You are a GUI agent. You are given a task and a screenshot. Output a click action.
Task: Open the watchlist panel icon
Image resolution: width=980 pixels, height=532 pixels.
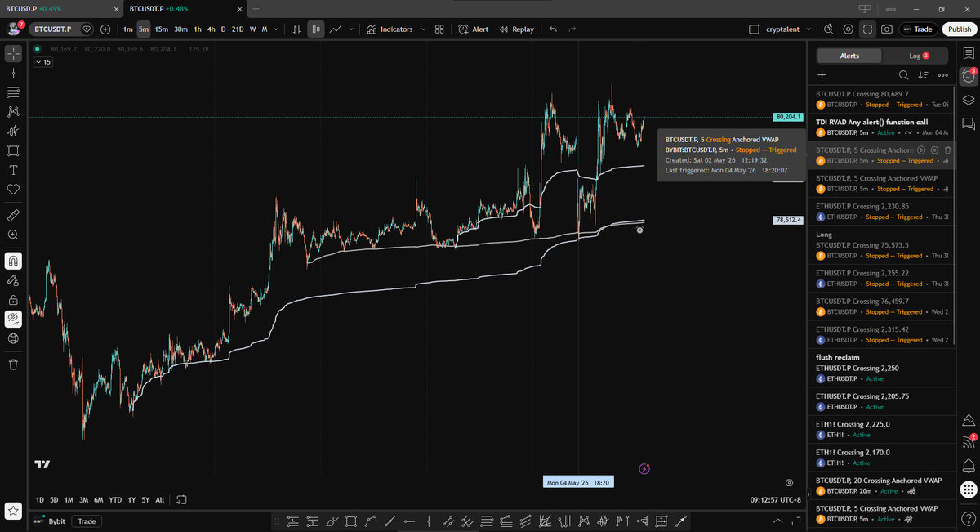coord(969,54)
